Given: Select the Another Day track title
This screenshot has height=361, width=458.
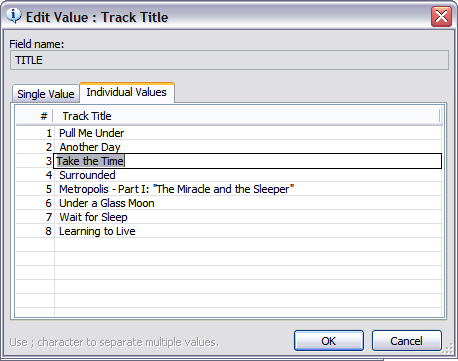Looking at the screenshot, I should click(x=90, y=147).
